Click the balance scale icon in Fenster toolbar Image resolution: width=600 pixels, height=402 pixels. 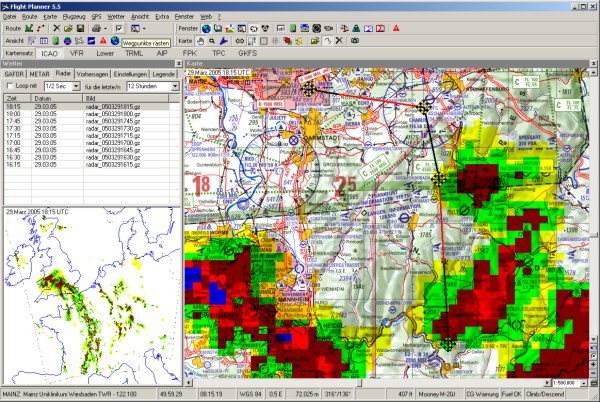[x=344, y=28]
